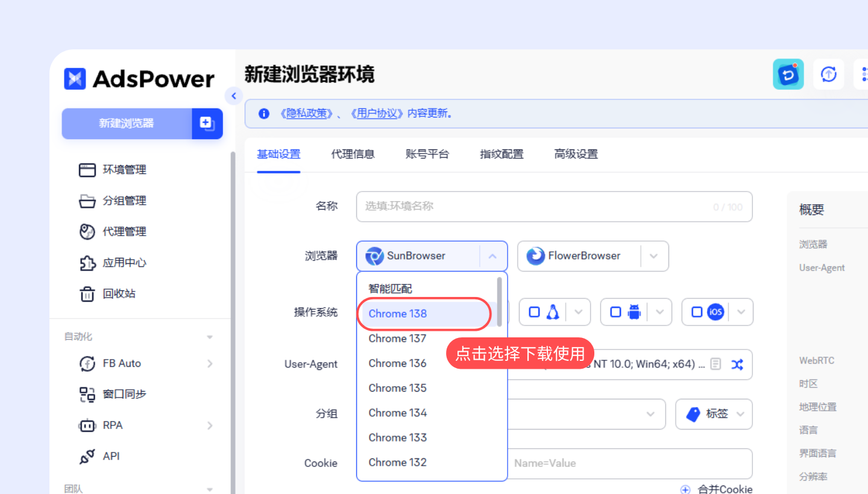Click the FB Auto icon

point(87,363)
